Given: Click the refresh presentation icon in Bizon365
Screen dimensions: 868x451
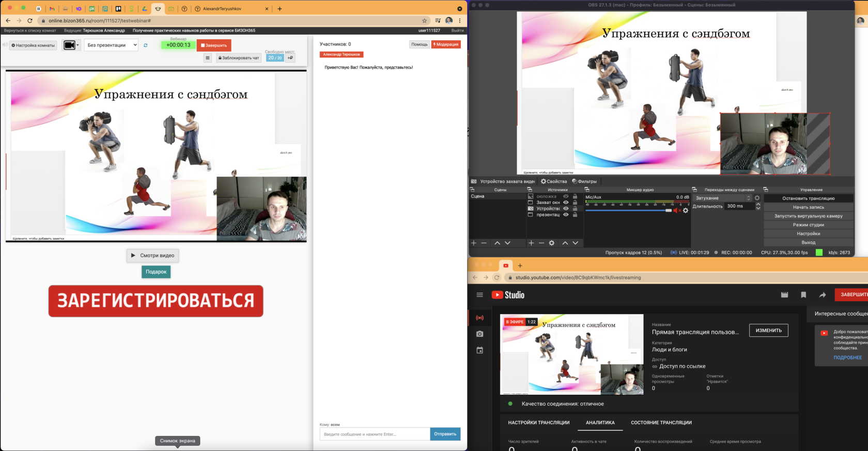Looking at the screenshot, I should pos(146,45).
